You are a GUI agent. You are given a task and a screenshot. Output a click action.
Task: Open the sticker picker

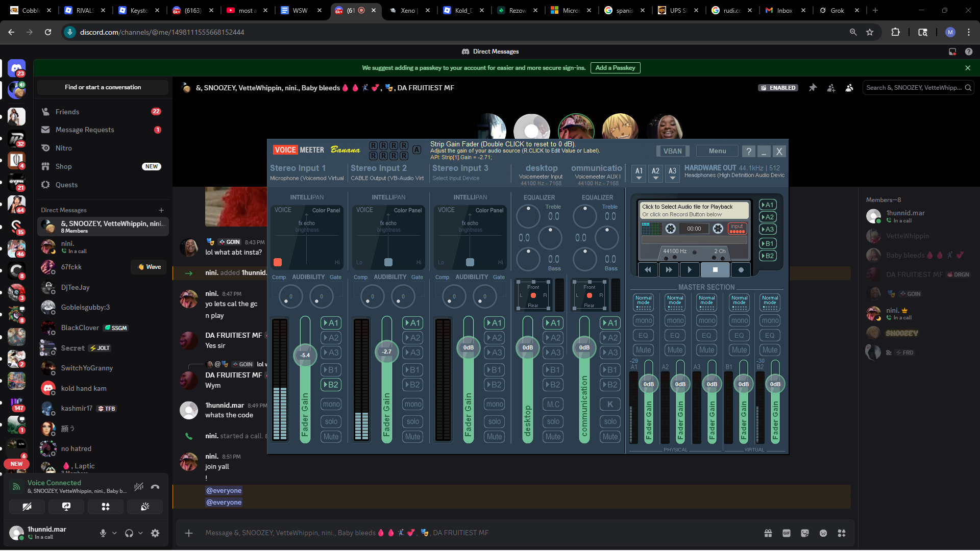pos(805,533)
